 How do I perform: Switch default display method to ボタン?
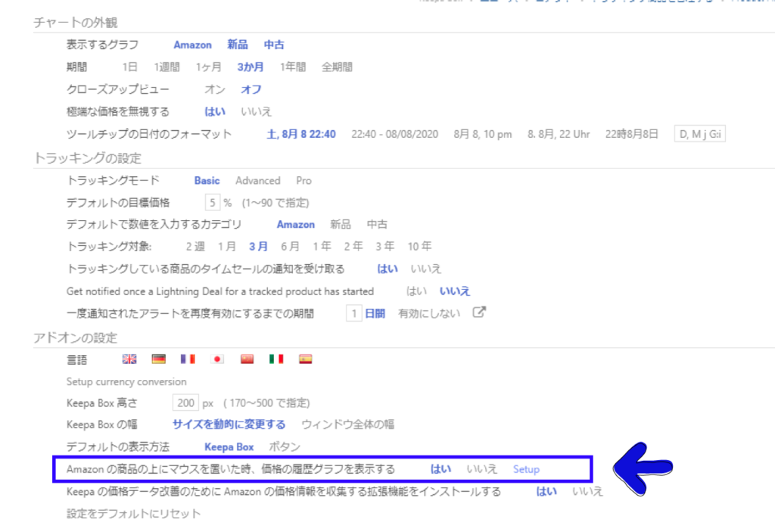click(285, 446)
